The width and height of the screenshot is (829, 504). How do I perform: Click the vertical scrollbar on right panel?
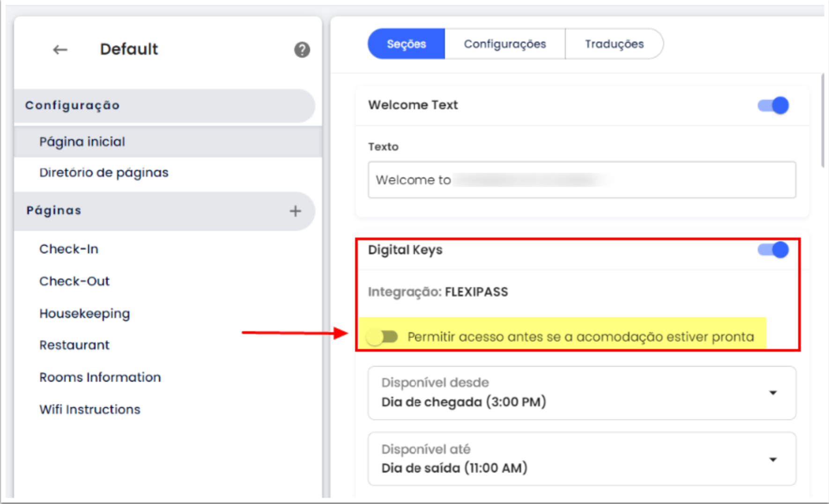point(822,121)
